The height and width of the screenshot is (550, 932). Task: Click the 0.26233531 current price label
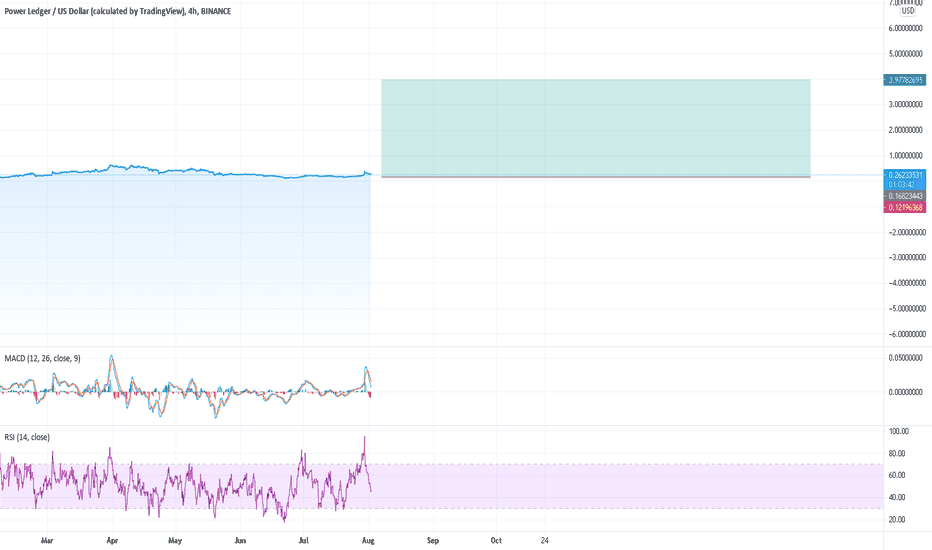pos(905,175)
